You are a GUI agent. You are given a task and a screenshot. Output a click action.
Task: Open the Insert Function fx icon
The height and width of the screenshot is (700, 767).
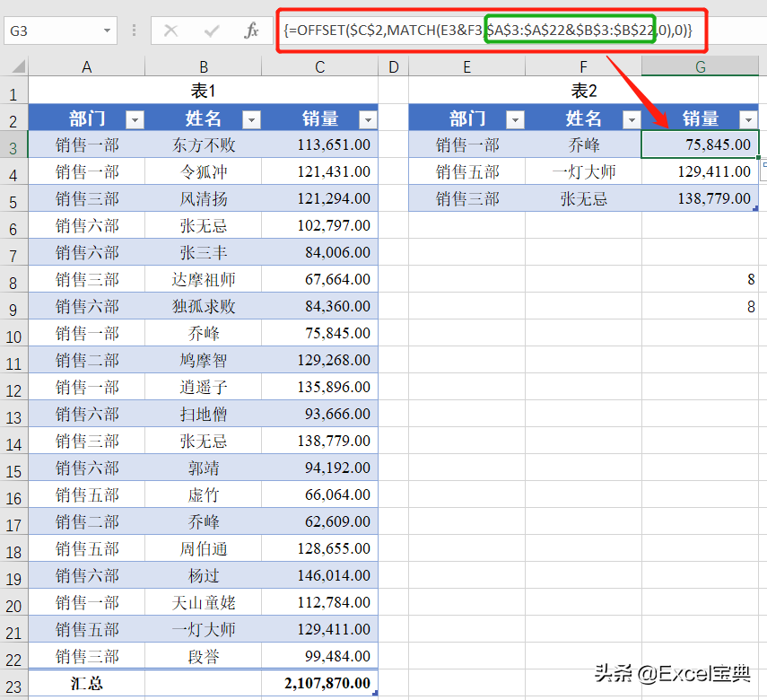[251, 31]
